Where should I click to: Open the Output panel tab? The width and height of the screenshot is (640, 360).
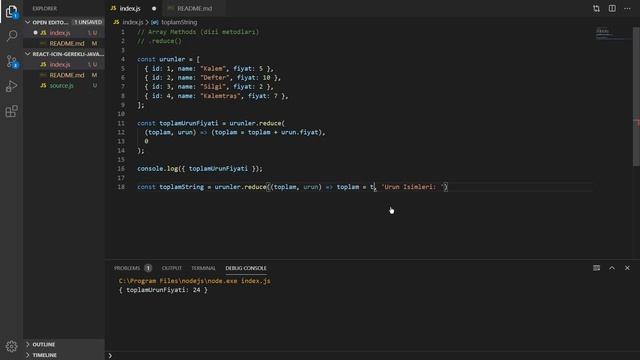pos(172,268)
